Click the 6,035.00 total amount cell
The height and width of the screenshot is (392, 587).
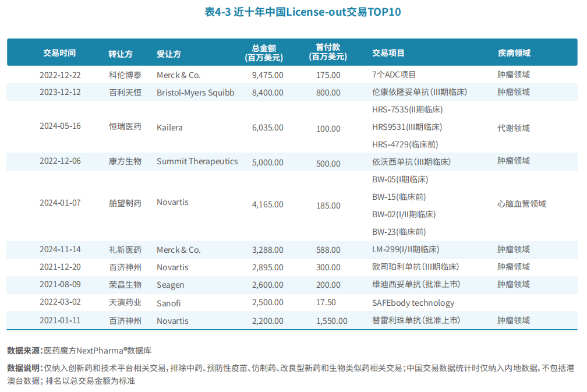tap(268, 128)
